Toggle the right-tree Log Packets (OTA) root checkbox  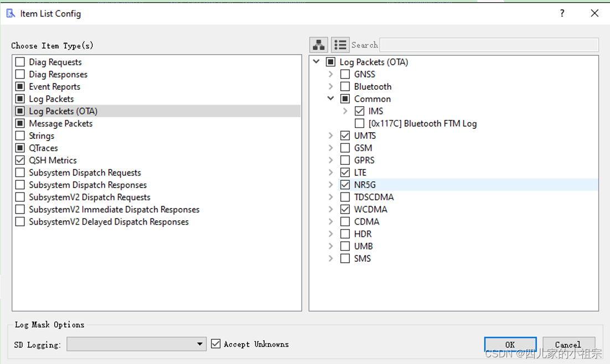click(330, 62)
